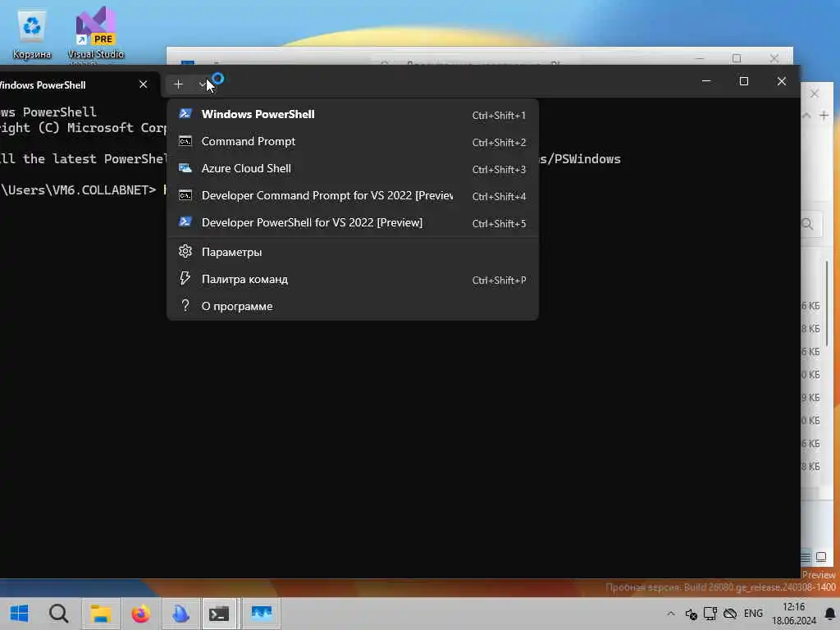Select Windows PowerShell profile from menu
Viewport: 840px width, 630px height.
(353, 114)
